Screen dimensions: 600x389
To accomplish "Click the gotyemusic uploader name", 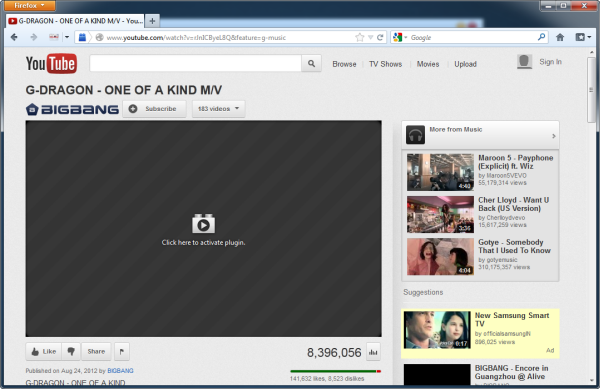I will coord(502,260).
